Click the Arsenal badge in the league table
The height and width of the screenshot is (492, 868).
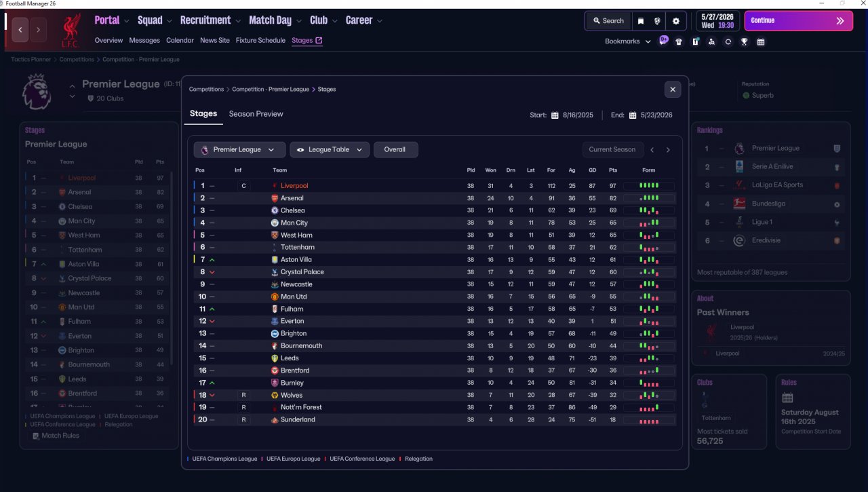[x=275, y=198]
